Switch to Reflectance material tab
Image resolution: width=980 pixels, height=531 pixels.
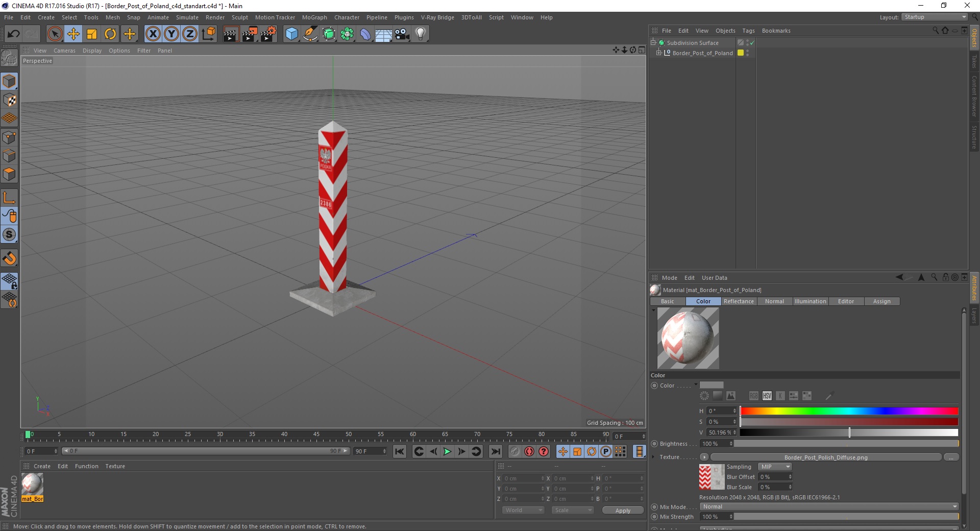739,301
